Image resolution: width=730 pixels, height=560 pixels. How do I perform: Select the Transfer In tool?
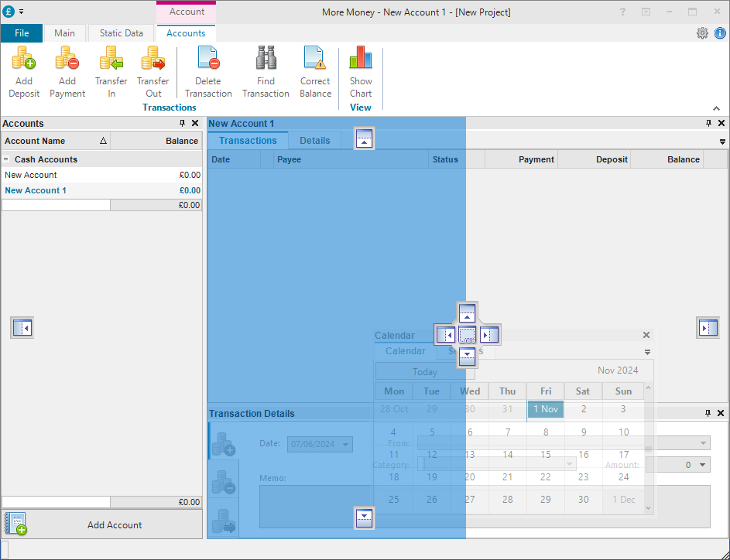pyautogui.click(x=111, y=59)
